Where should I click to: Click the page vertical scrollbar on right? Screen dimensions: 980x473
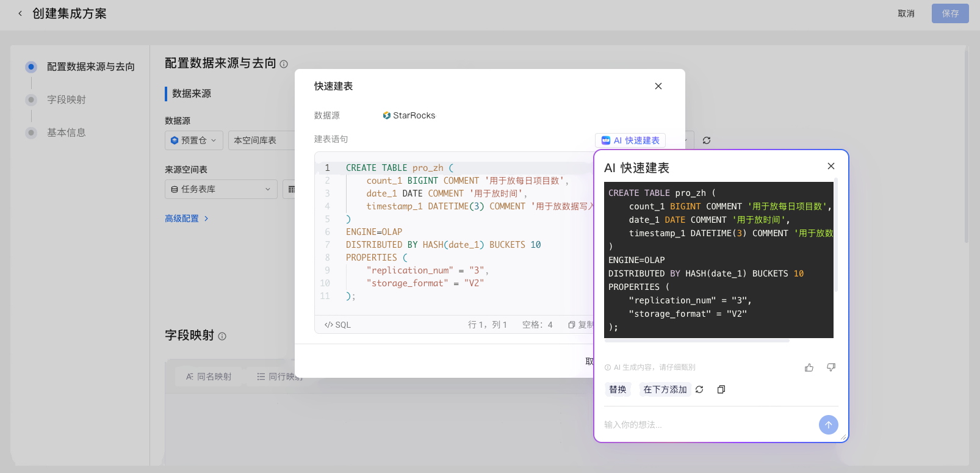[x=967, y=146]
